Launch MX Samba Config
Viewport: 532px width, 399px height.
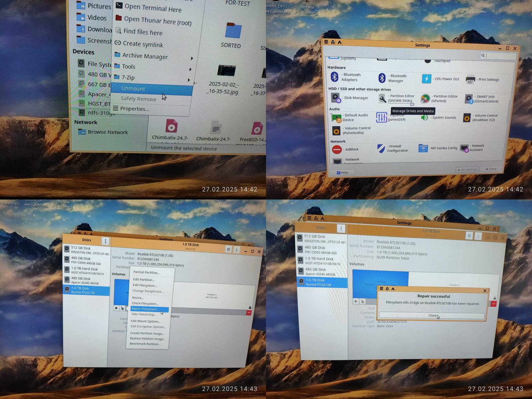(438, 148)
